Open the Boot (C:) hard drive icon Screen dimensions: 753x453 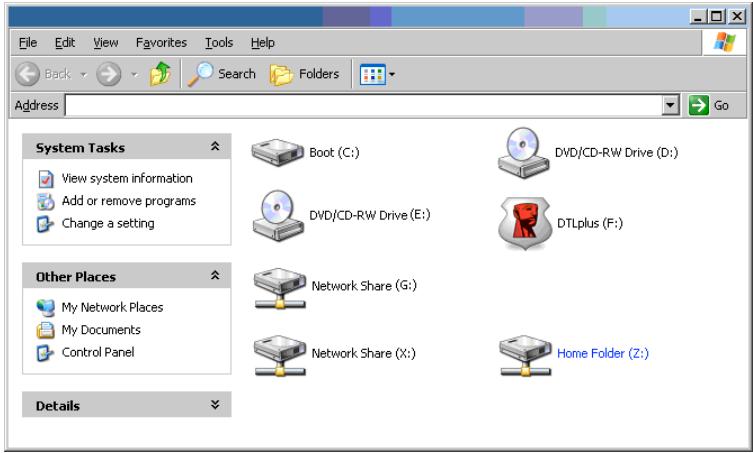point(278,152)
